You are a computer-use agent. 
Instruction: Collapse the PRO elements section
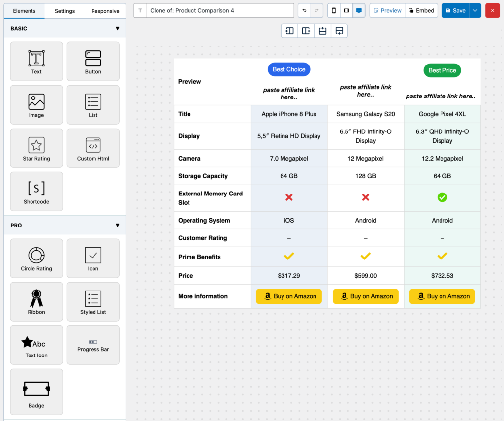tap(117, 225)
